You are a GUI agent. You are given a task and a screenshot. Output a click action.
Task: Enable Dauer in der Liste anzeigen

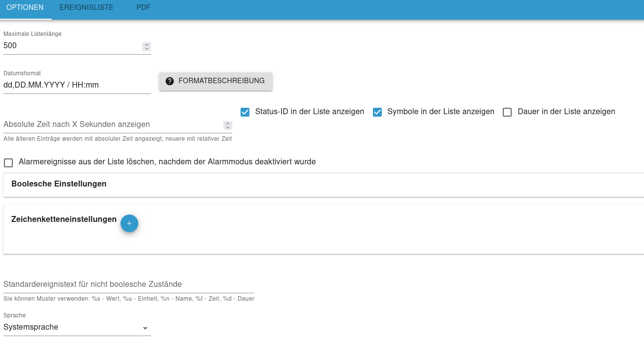tap(507, 112)
